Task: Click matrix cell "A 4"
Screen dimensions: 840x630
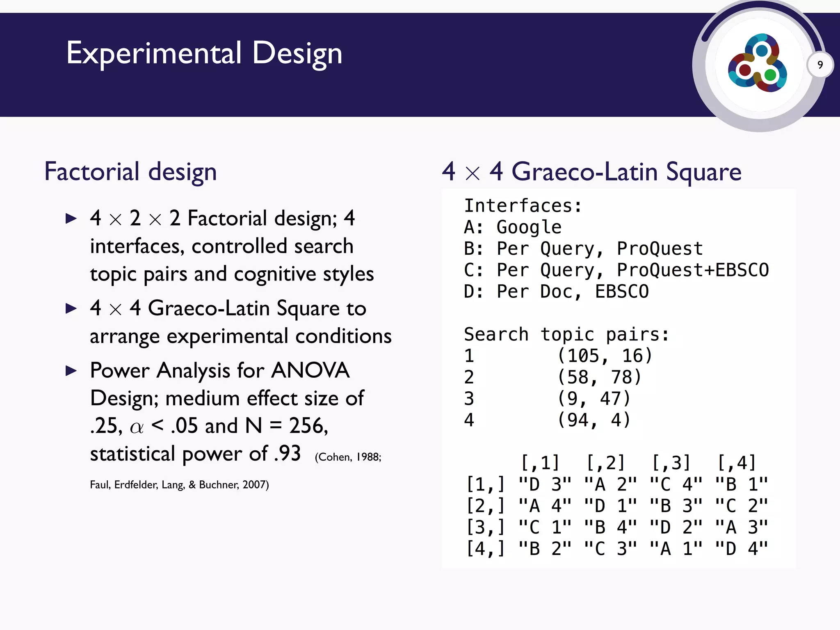Action: pos(545,506)
